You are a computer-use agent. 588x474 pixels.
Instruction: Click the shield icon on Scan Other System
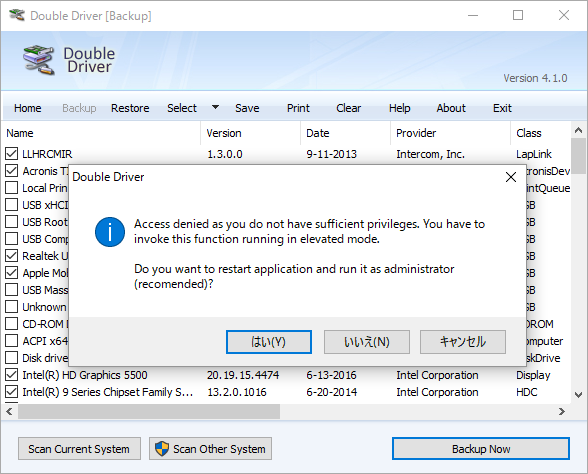[x=162, y=448]
